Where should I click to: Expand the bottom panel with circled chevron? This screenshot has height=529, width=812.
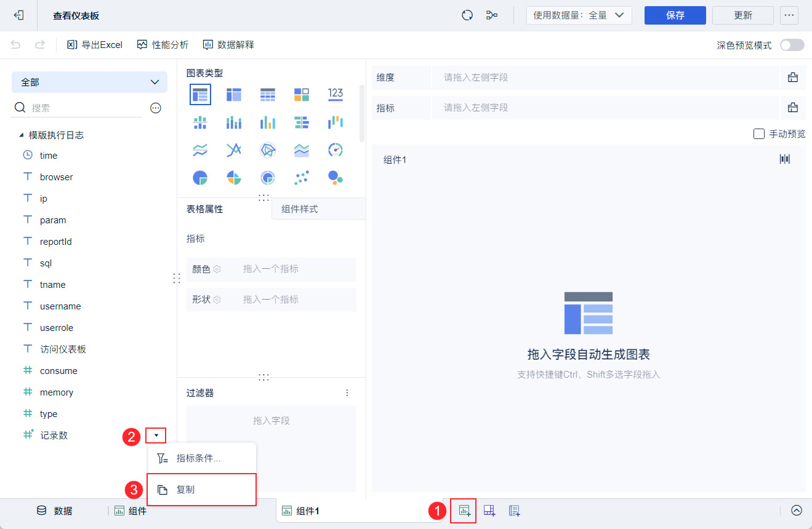point(797,511)
